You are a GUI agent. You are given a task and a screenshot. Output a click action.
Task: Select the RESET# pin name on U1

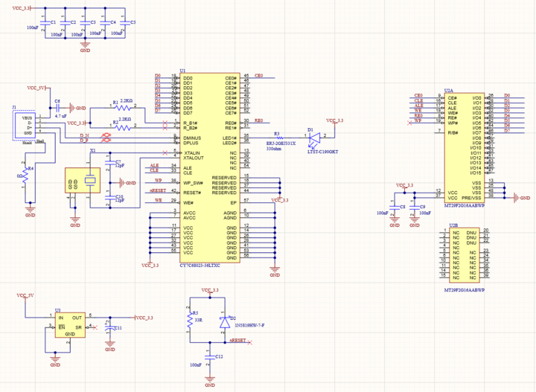(x=192, y=193)
